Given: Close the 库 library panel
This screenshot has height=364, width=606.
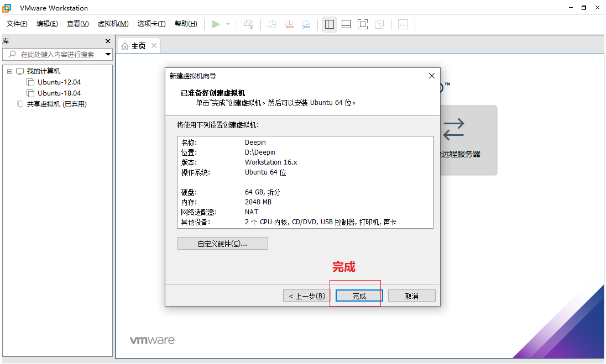Looking at the screenshot, I should coord(108,41).
